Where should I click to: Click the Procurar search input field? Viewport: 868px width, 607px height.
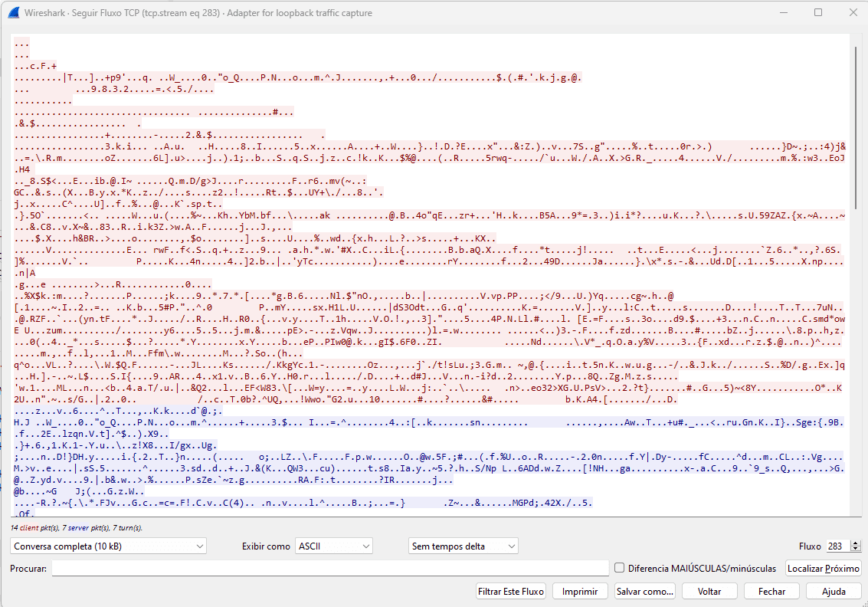click(330, 568)
